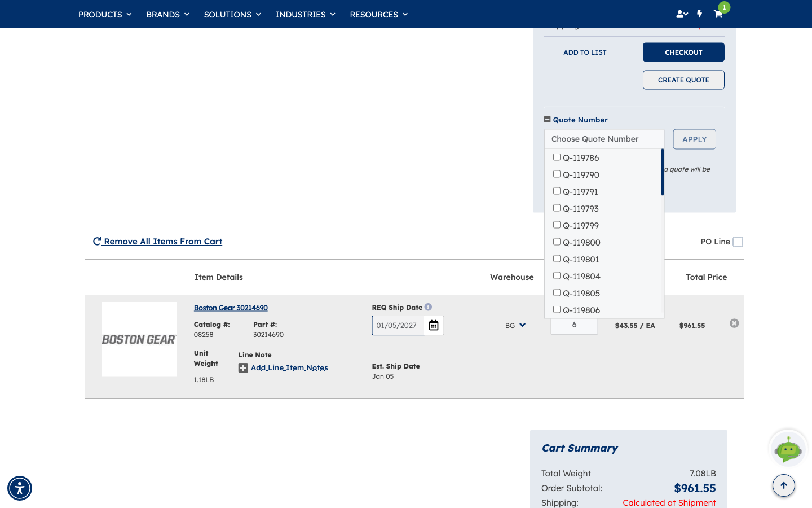This screenshot has height=508, width=812.
Task: Click the total price $961.55 in row
Action: (x=692, y=326)
